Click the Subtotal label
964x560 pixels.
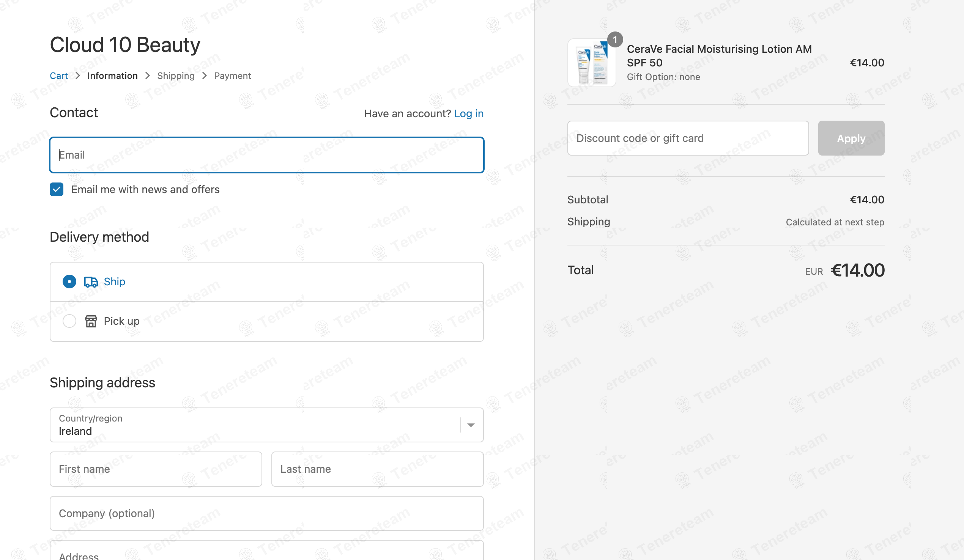point(588,200)
